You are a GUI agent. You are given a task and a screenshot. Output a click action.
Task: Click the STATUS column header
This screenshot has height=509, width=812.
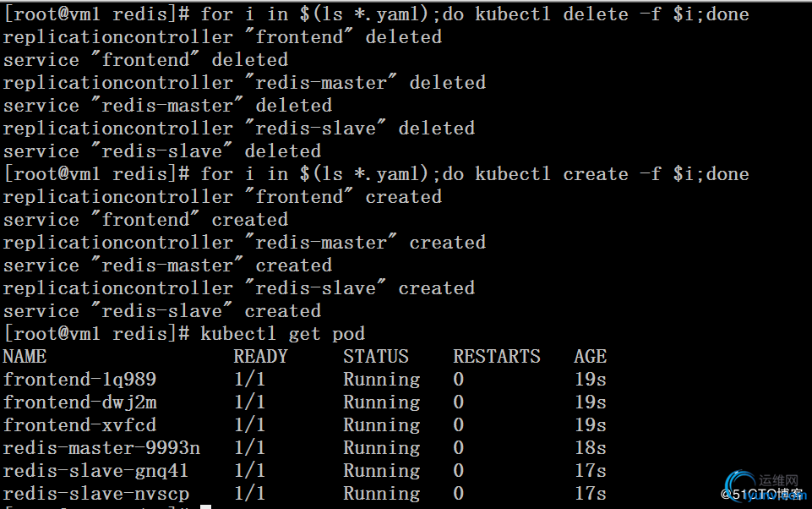pyautogui.click(x=376, y=357)
